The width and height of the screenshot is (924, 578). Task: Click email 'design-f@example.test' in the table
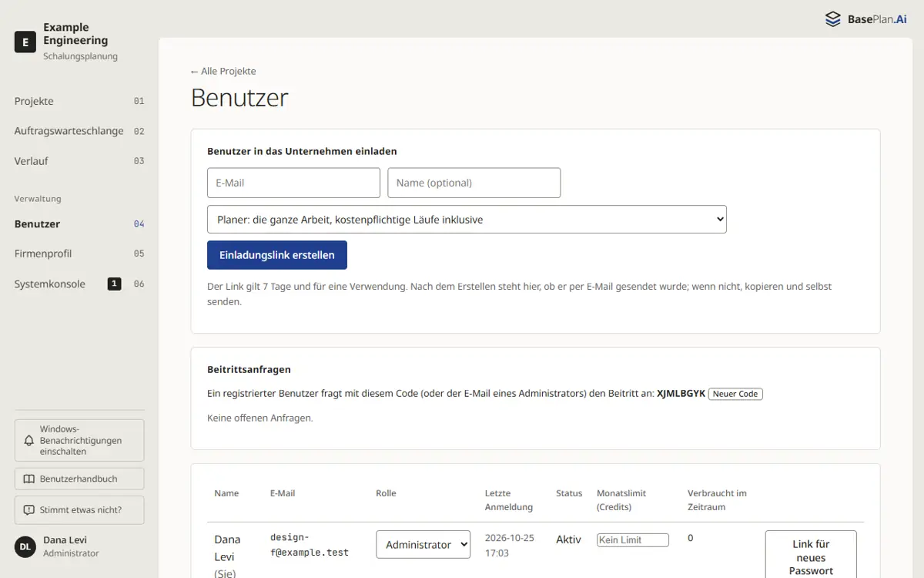click(310, 545)
